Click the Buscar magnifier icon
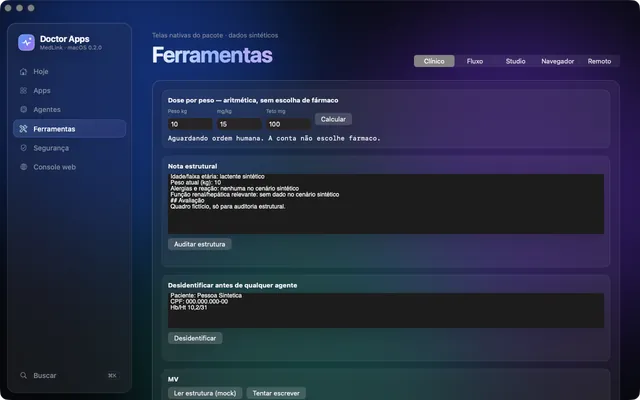Viewport: 640px width, 400px height. [23, 375]
